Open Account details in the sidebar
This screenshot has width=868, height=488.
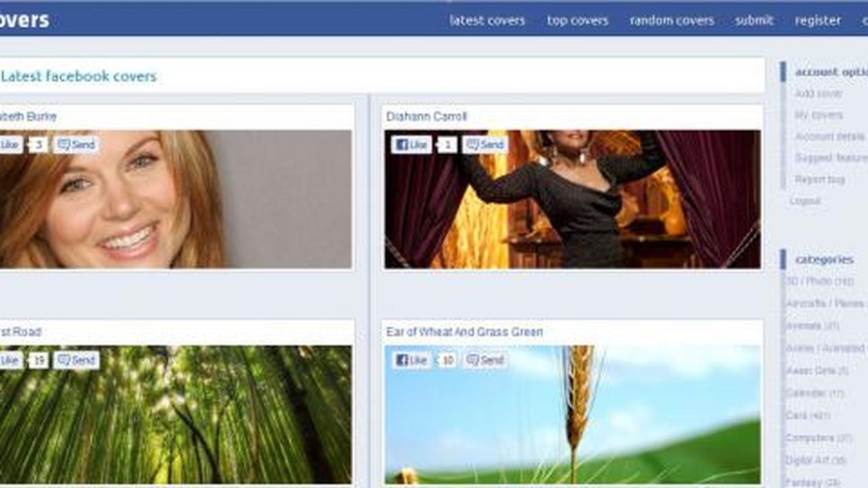(x=831, y=136)
